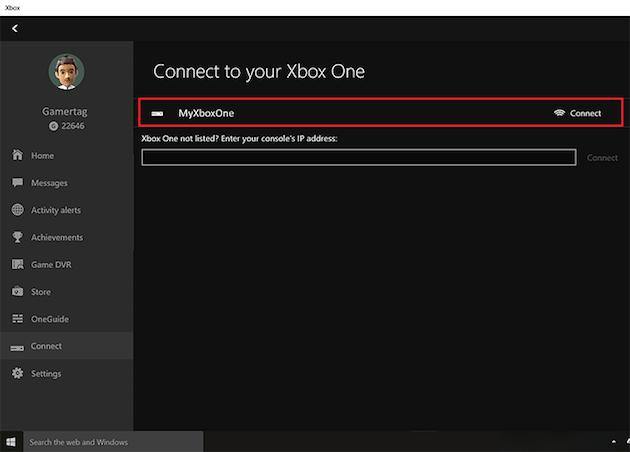
Task: Open Settings from the sidebar
Action: (x=45, y=374)
